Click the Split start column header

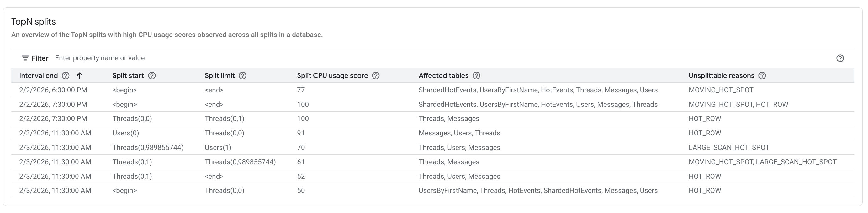point(128,76)
